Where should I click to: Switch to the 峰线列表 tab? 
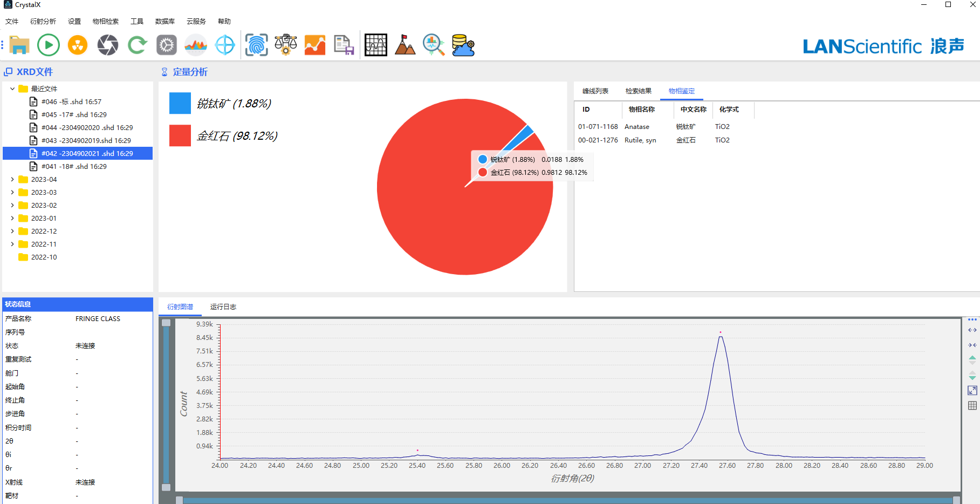coord(595,91)
